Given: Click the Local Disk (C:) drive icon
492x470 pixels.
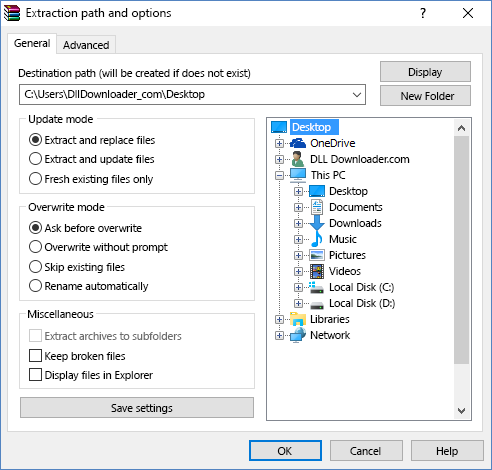Looking at the screenshot, I should click(x=316, y=287).
